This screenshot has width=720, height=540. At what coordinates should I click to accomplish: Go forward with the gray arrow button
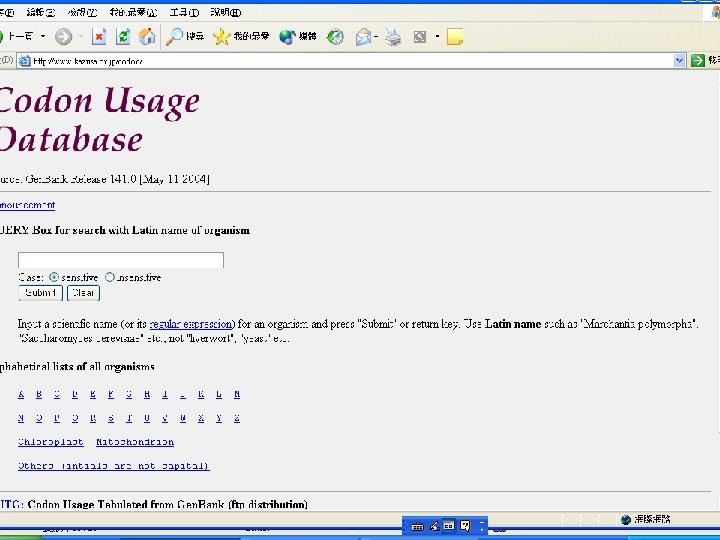63,36
